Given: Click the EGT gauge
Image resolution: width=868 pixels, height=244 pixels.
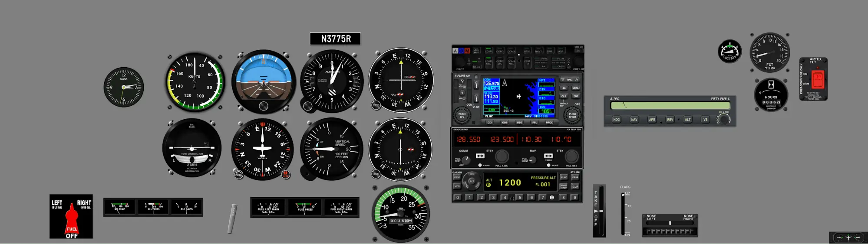Looking at the screenshot, I should coord(770,52).
